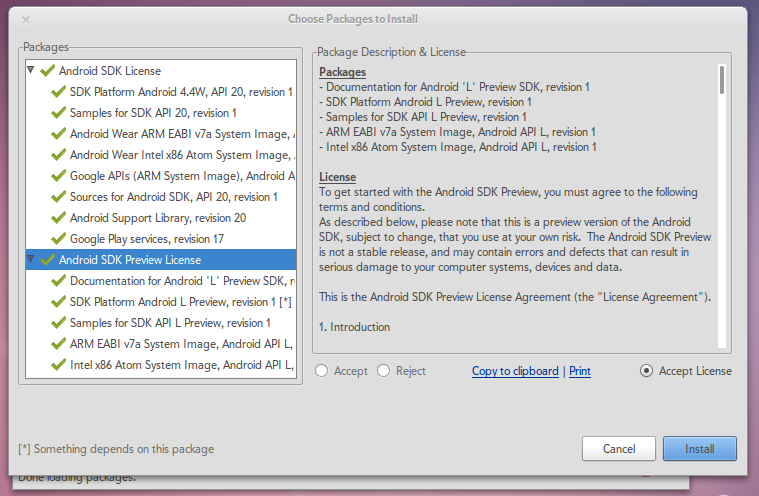Click checkmark icon for Android SDK Preview License

click(x=47, y=260)
